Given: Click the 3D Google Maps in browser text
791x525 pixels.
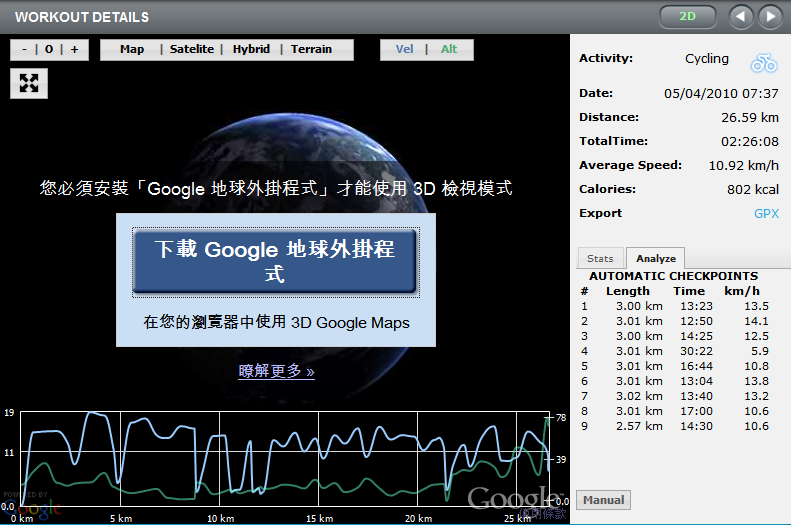Looking at the screenshot, I should (276, 322).
